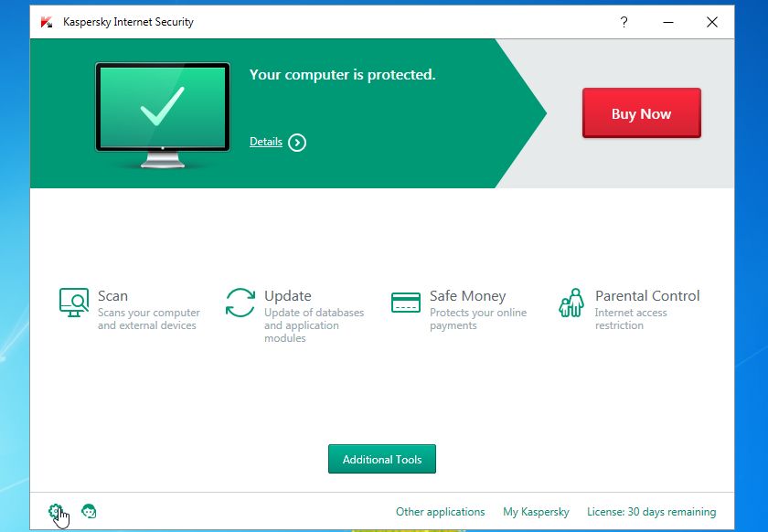Click the Kaspersky Internet Security window title

[128, 22]
